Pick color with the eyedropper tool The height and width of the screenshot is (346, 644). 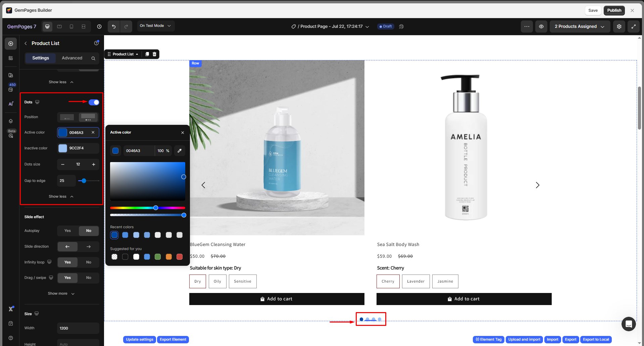[180, 151]
